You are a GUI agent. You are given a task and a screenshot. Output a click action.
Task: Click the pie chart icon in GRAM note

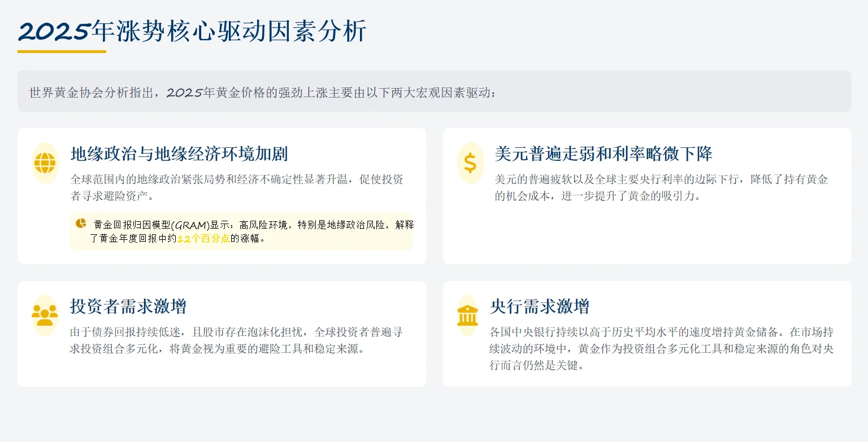pyautogui.click(x=81, y=224)
